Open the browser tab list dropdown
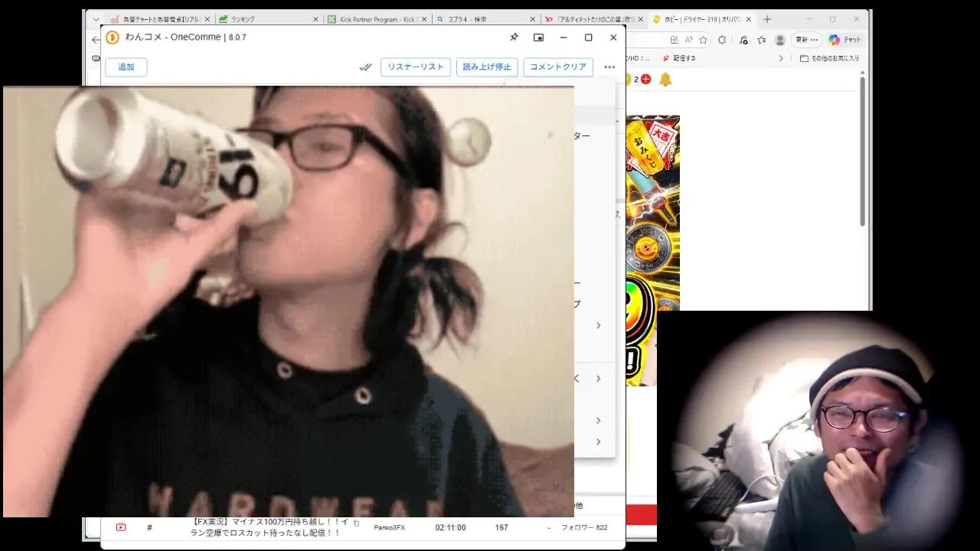 [96, 19]
